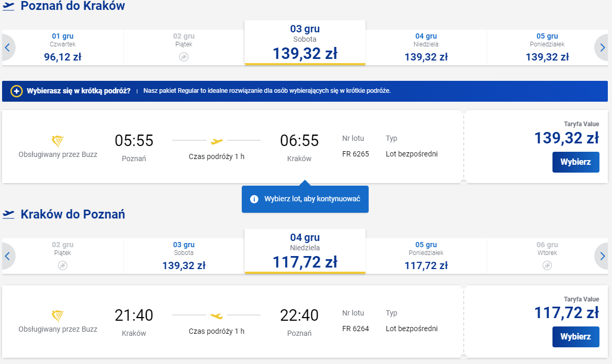Click 'Lot bezpośredni' on flight FR 6265
Screen dimensions: 612x364
[x=412, y=154]
